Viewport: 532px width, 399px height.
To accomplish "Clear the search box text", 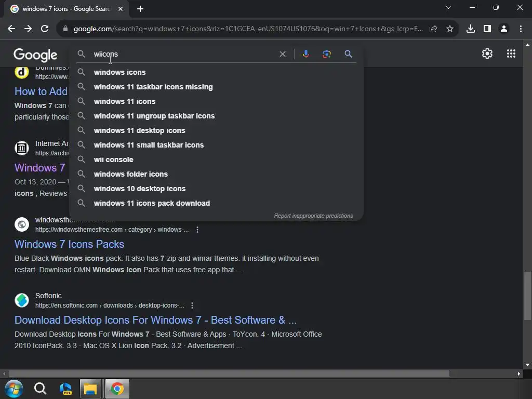I will [x=282, y=54].
